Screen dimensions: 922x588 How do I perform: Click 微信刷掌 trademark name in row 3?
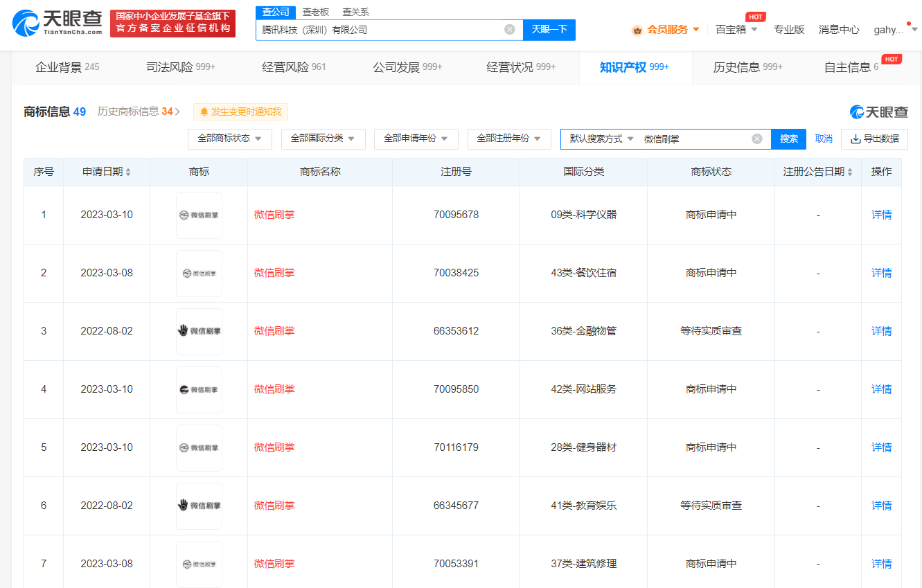[x=274, y=331]
